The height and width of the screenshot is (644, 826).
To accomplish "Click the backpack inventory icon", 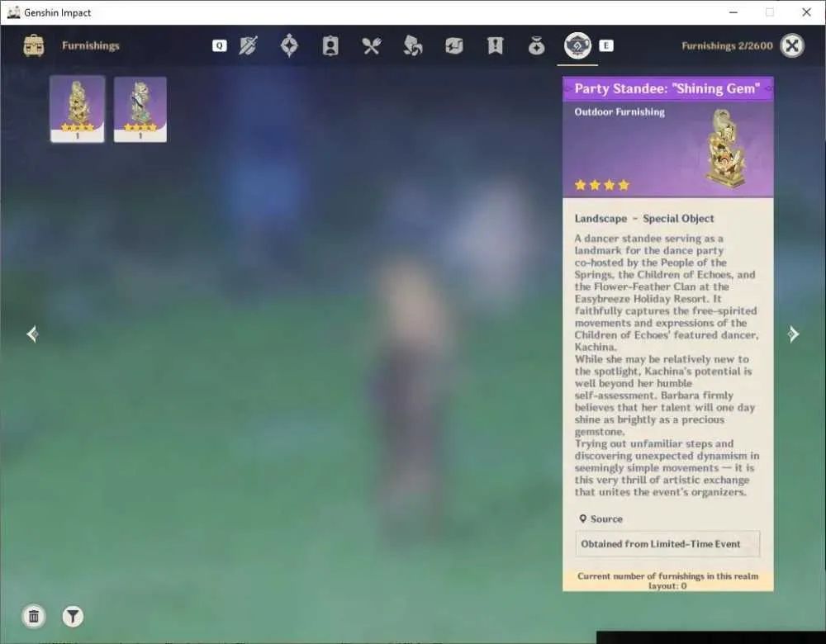I will click(x=34, y=45).
